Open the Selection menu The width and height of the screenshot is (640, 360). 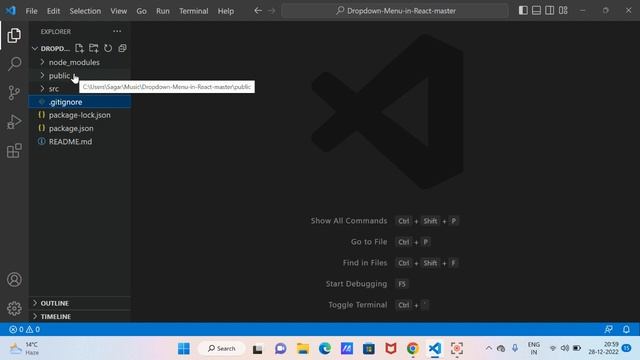click(x=85, y=11)
